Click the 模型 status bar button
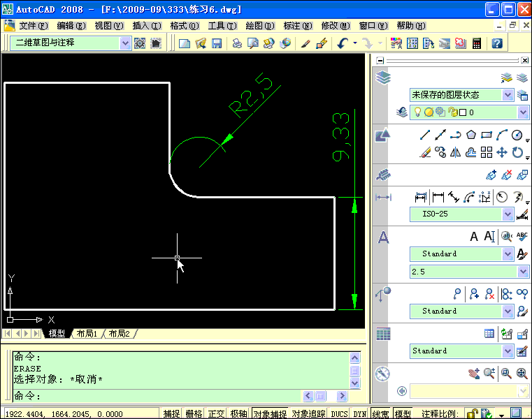The height and width of the screenshot is (419, 532). pyautogui.click(x=403, y=414)
